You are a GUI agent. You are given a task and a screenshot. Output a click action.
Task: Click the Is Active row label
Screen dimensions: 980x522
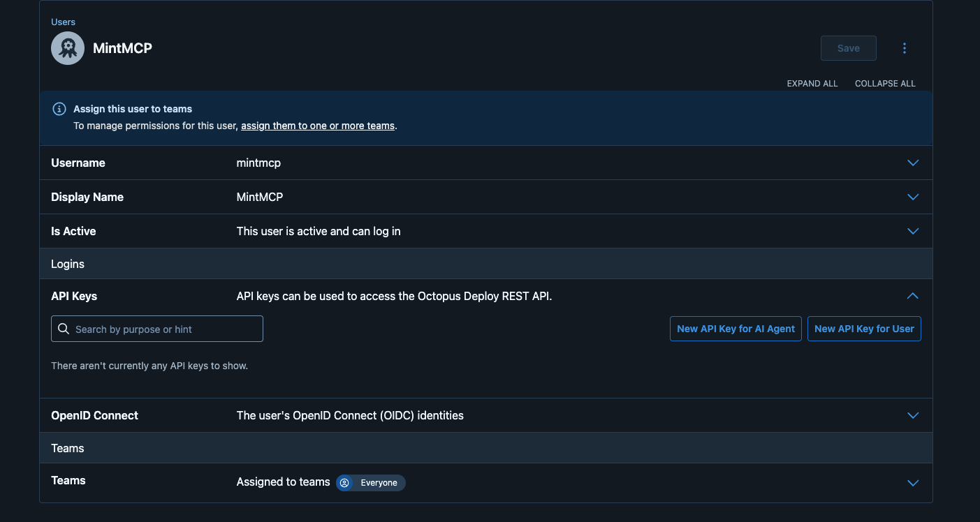(x=73, y=231)
